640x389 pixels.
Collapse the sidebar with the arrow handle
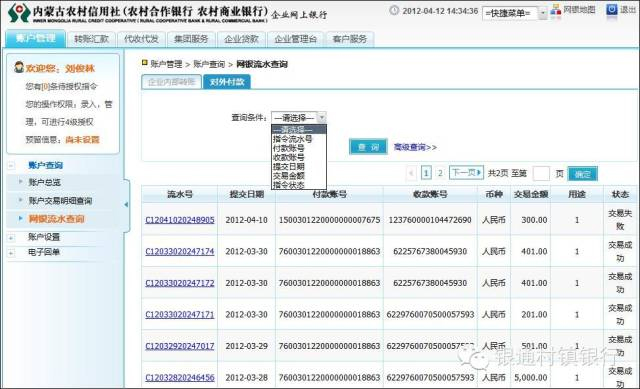coord(126,205)
